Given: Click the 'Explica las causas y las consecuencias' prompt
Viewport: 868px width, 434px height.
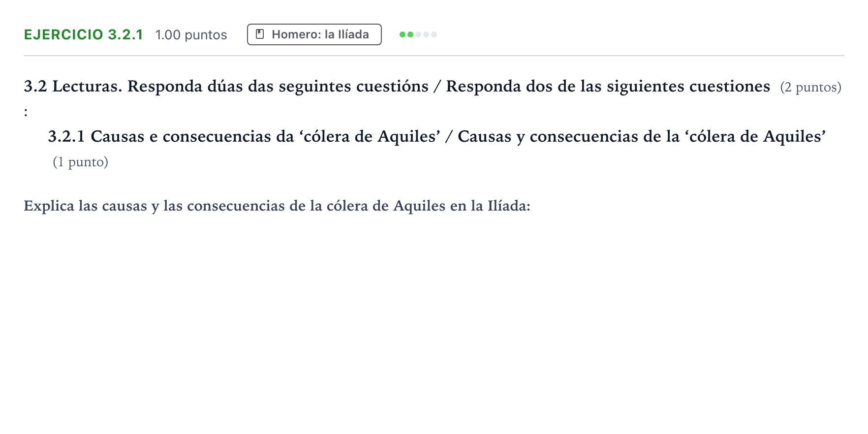Looking at the screenshot, I should [277, 206].
